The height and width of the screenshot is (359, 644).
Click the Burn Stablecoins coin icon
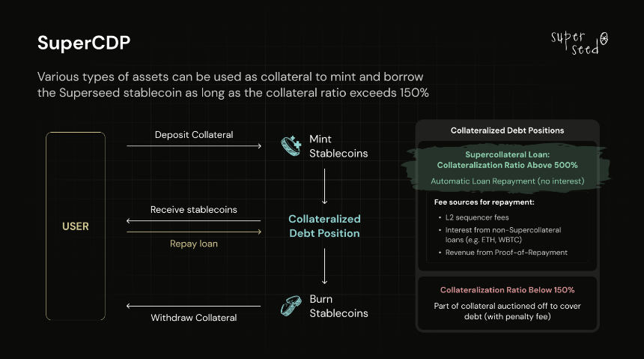coord(291,306)
